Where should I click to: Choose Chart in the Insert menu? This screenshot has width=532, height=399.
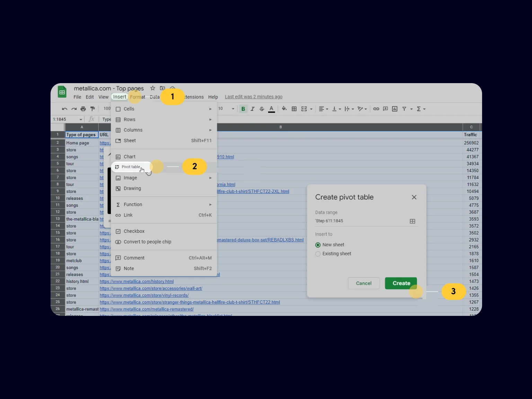pos(164,157)
